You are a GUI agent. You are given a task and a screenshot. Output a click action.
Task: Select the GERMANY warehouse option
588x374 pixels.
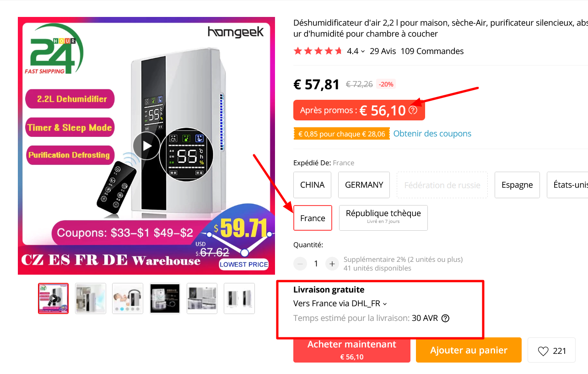364,184
